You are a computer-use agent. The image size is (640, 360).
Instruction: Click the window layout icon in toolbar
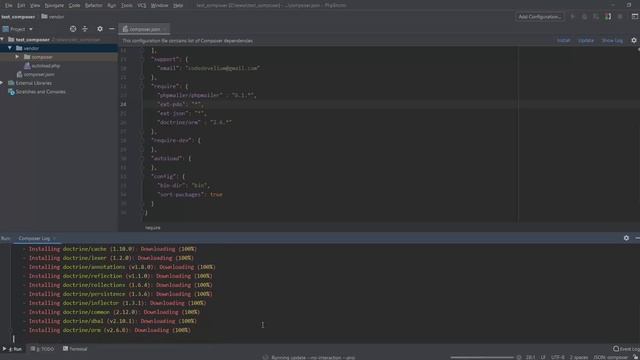635,17
